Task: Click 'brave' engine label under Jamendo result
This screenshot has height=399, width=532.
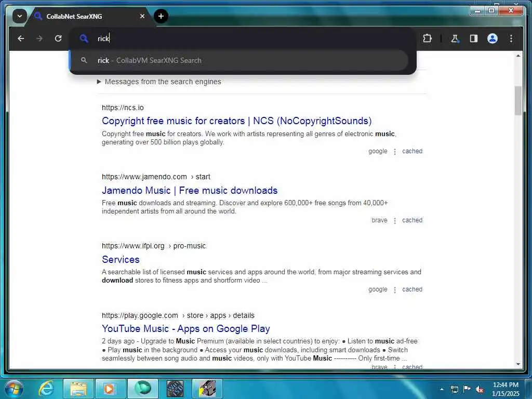Action: [x=379, y=220]
